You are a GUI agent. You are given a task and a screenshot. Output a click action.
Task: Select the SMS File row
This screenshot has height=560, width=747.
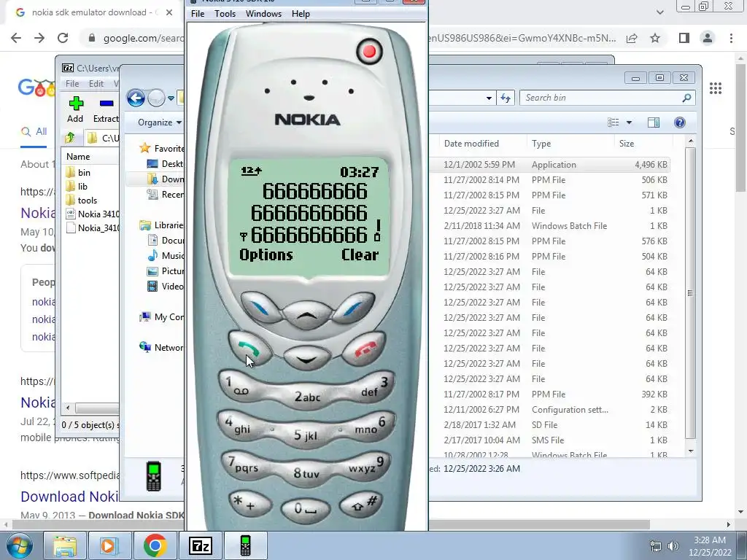tap(549, 440)
